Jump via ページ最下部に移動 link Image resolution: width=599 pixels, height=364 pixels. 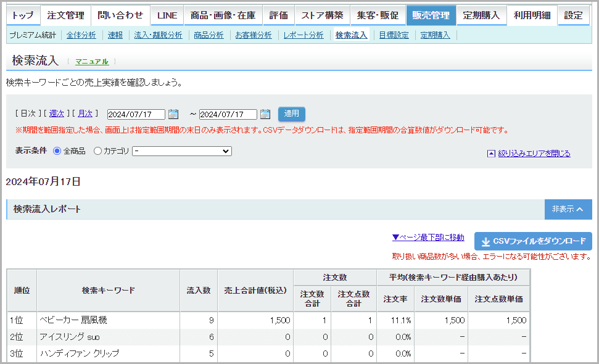(x=428, y=238)
